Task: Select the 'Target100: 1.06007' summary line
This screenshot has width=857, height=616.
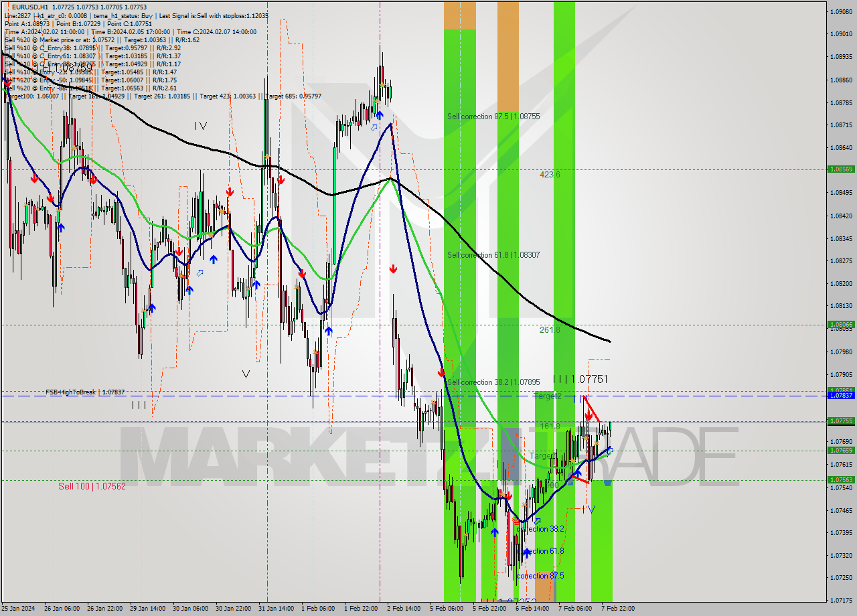Action: pos(163,96)
